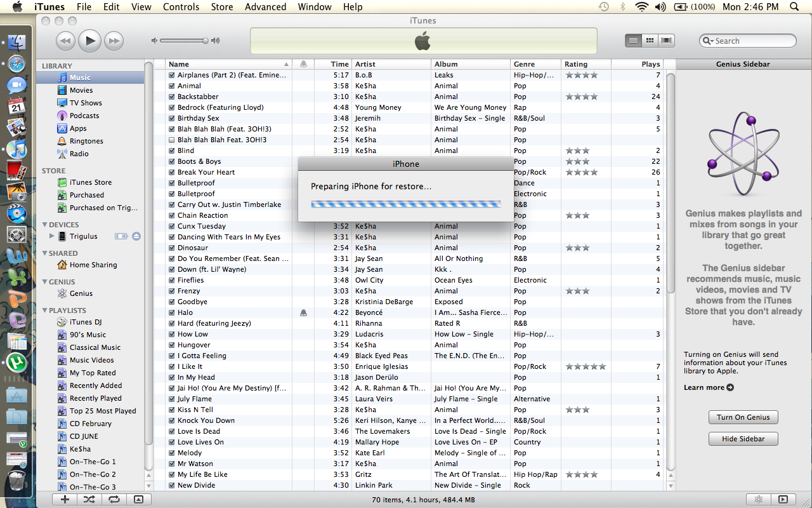Viewport: 812px width, 508px height.
Task: Switch to Cover Flow view mode
Action: tap(666, 41)
